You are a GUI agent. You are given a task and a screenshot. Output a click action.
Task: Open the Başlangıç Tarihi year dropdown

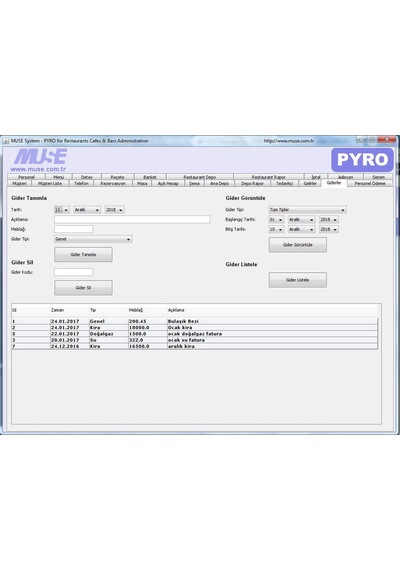[329, 220]
